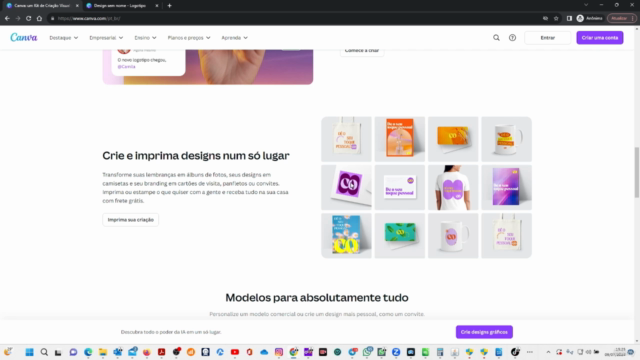Open the purple logo sticker thumbnail
This screenshot has height=360, width=640.
346,187
